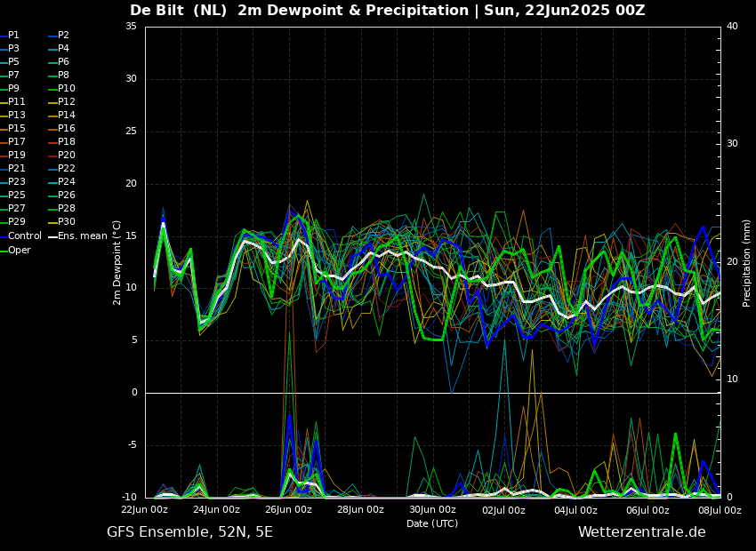Select legend entry P23

click(12, 181)
